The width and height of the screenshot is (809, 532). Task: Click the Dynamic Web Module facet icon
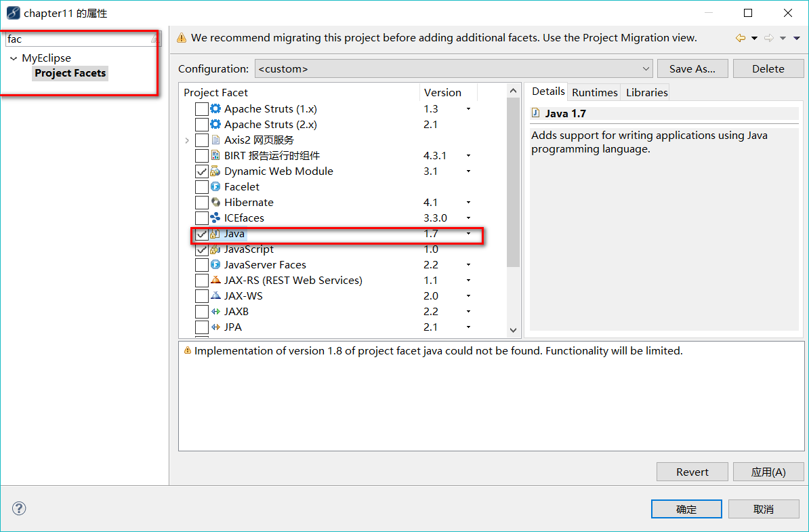[x=215, y=171]
